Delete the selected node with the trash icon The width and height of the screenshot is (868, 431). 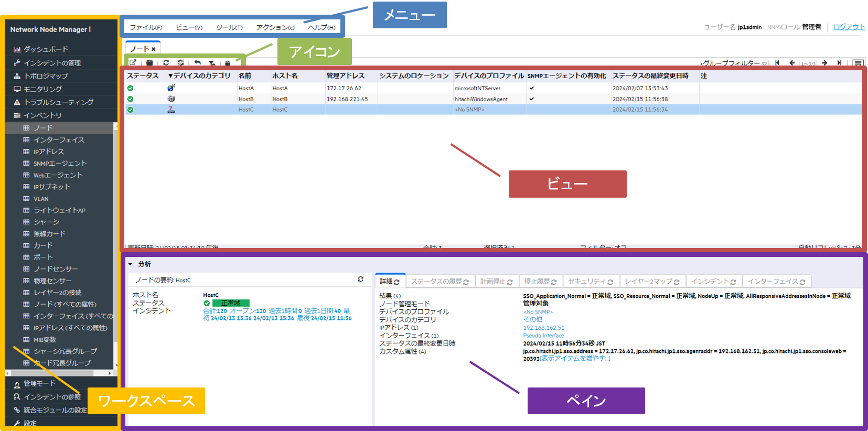pyautogui.click(x=228, y=63)
